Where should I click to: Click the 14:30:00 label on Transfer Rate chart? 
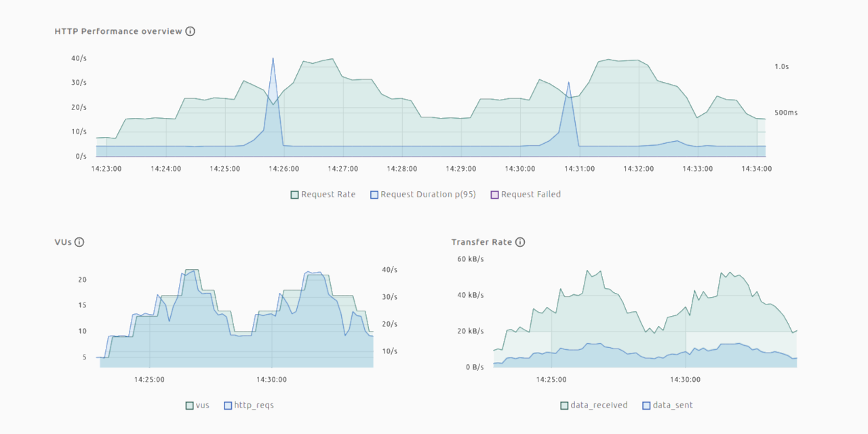tap(686, 380)
